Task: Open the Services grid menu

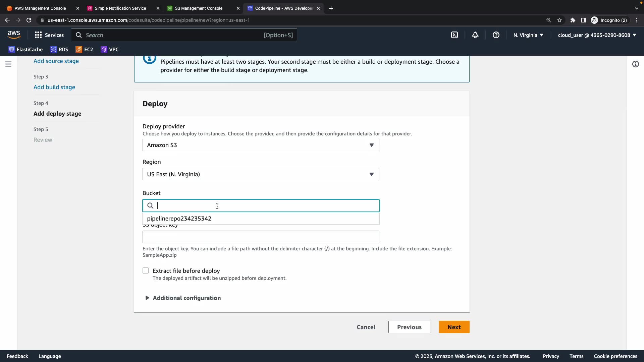Action: pyautogui.click(x=49, y=35)
